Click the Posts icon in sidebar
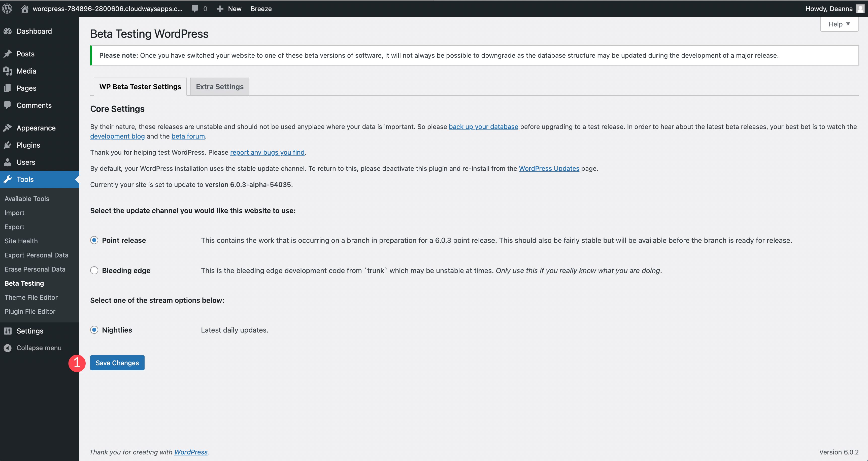 pyautogui.click(x=8, y=54)
